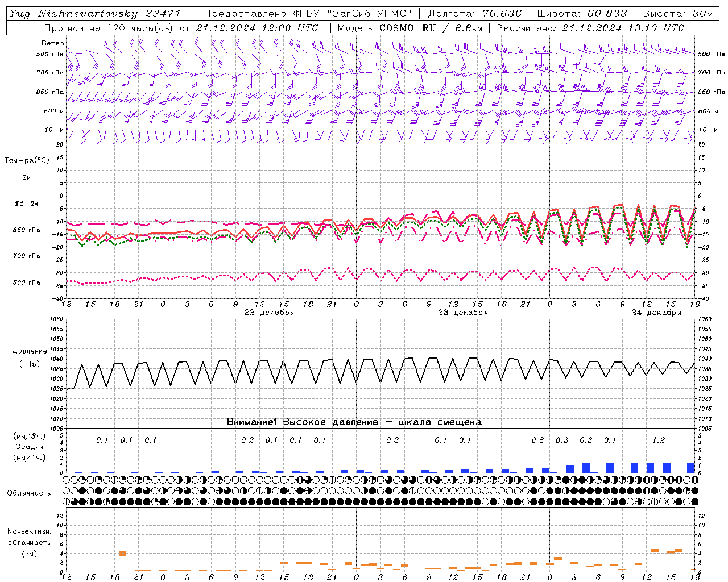The width and height of the screenshot is (728, 582).
Task: Select the Td 2м dew point legend entry
Action: 26,203
